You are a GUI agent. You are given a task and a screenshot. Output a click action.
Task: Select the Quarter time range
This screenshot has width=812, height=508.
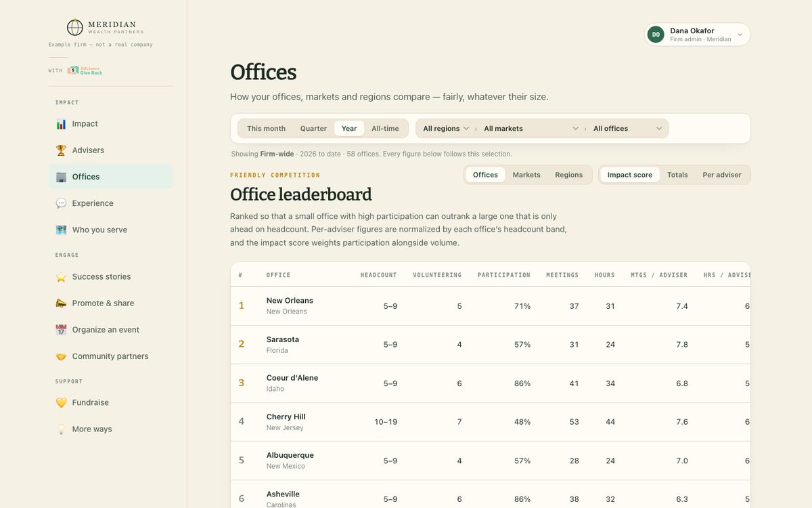pos(313,129)
